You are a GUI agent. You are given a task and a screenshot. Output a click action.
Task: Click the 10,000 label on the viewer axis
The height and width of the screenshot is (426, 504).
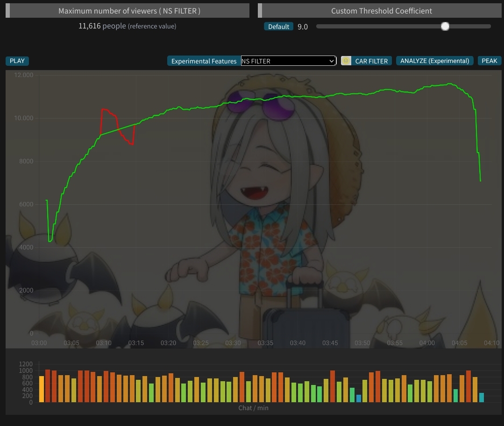23,118
